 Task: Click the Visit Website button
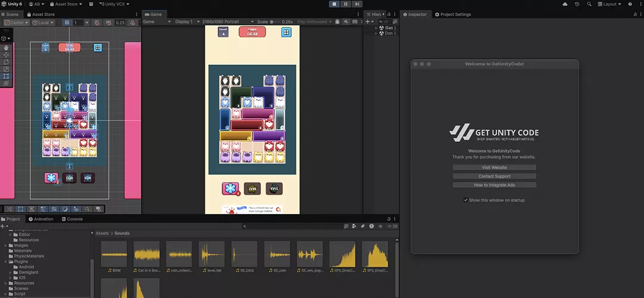[x=494, y=167]
